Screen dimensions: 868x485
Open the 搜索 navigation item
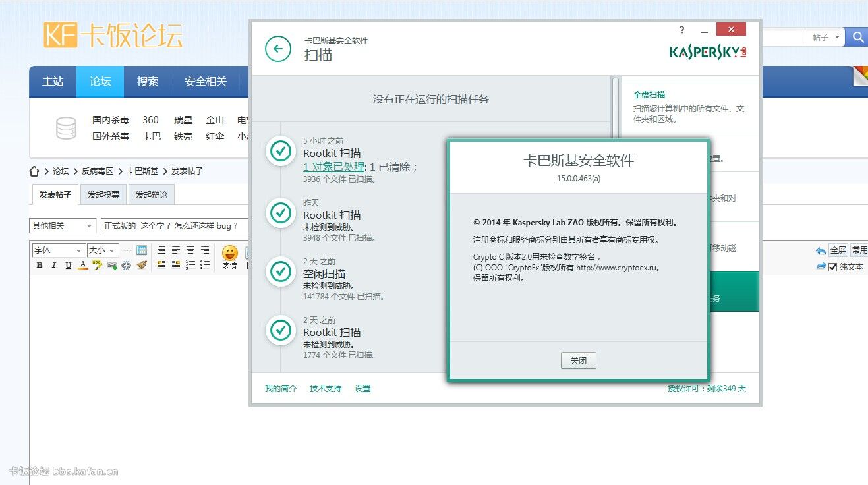point(148,82)
